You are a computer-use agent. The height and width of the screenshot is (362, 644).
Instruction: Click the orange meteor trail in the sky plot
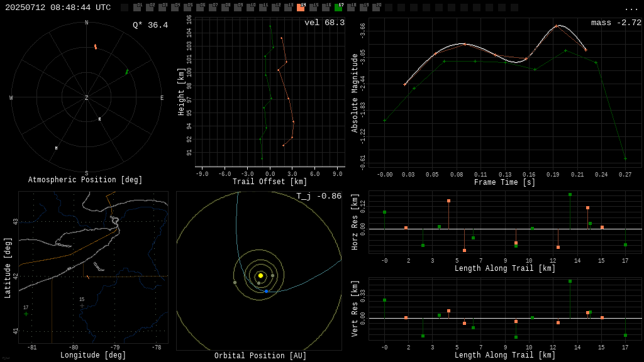(x=96, y=47)
